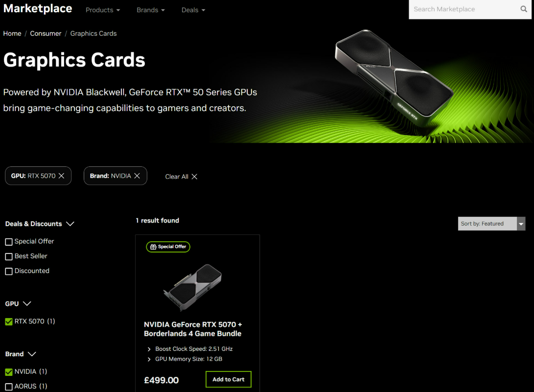Image resolution: width=534 pixels, height=392 pixels.
Task: Open the Sort by Featured dropdown
Action: [x=491, y=224]
